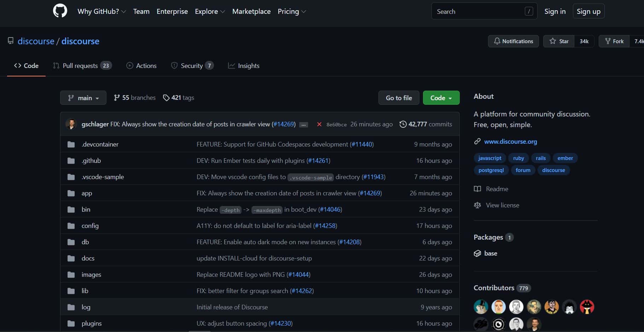Click the red X commit status indicator
Viewport: 644px width, 332px height.
click(319, 124)
